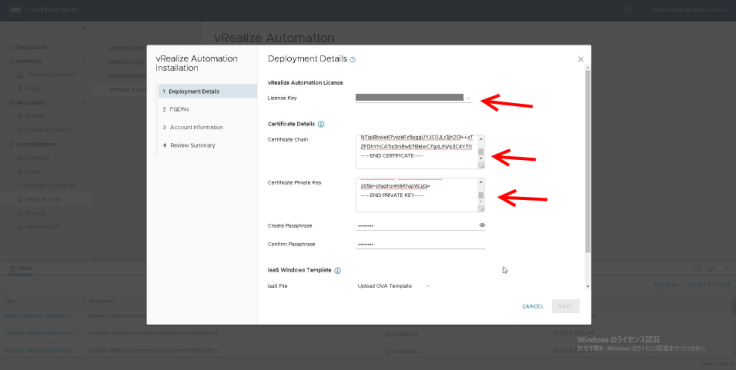Open vRealize Suite in the sidebar
Screen dimensions: 736x370
pos(42,200)
